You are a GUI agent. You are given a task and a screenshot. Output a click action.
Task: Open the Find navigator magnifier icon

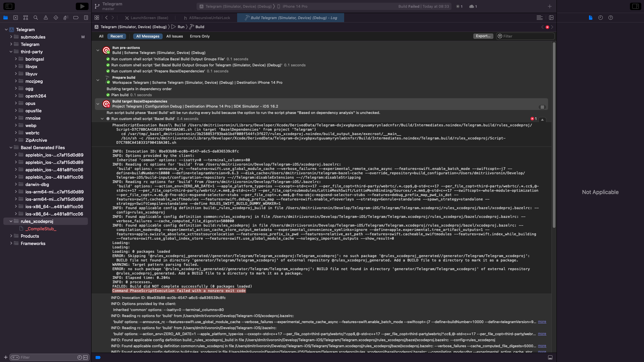tap(36, 18)
